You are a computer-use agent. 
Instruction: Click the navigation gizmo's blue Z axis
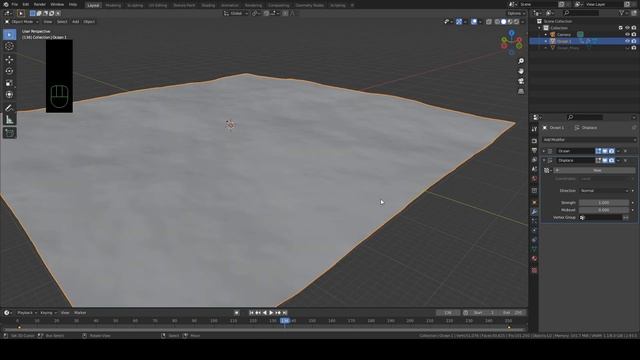511,33
